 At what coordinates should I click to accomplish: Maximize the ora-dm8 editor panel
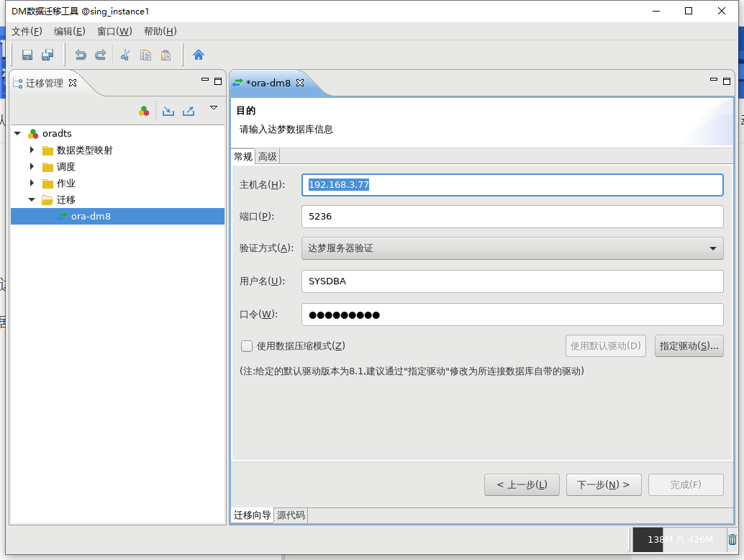point(727,81)
